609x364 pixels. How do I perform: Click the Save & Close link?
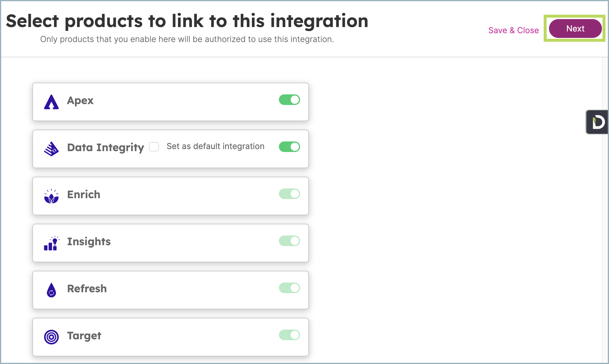(513, 30)
